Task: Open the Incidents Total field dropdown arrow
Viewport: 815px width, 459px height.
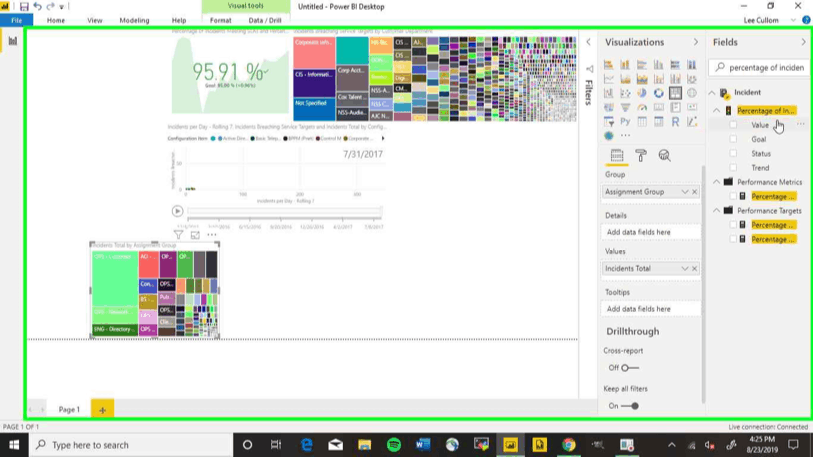Action: [685, 269]
